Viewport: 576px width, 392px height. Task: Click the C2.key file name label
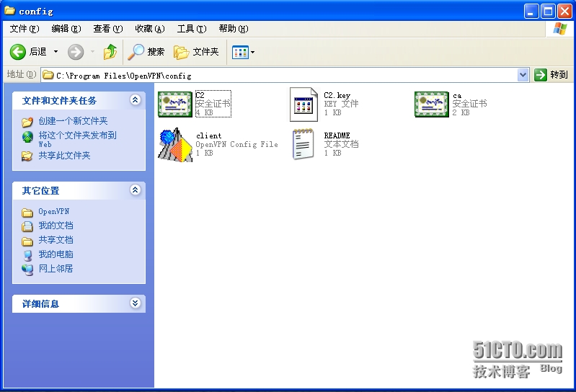[x=337, y=95]
